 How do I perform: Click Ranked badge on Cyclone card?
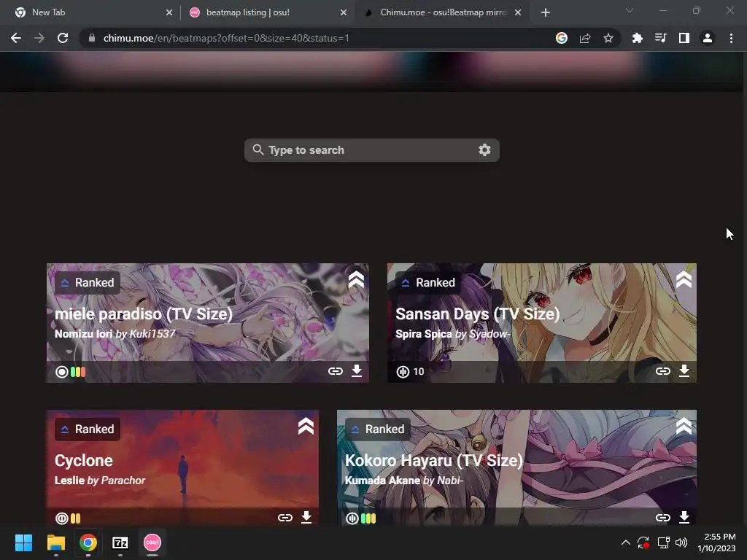click(88, 429)
